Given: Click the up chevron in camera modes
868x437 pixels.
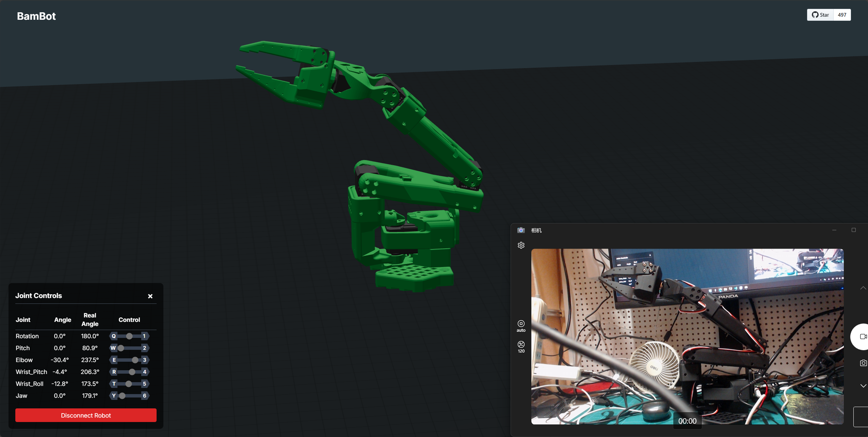Looking at the screenshot, I should tap(863, 288).
